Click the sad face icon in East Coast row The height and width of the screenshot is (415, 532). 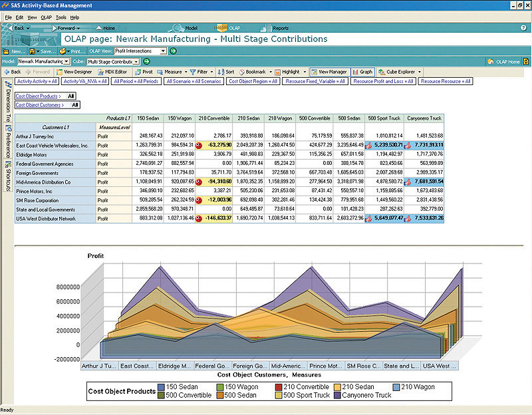(x=199, y=146)
